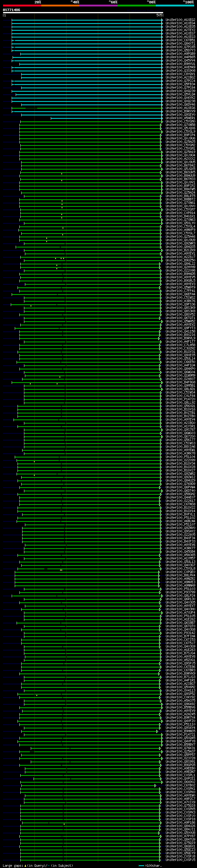Open hit UniRef100_A9P186
The image size is (197, 868).
pos(180,822)
